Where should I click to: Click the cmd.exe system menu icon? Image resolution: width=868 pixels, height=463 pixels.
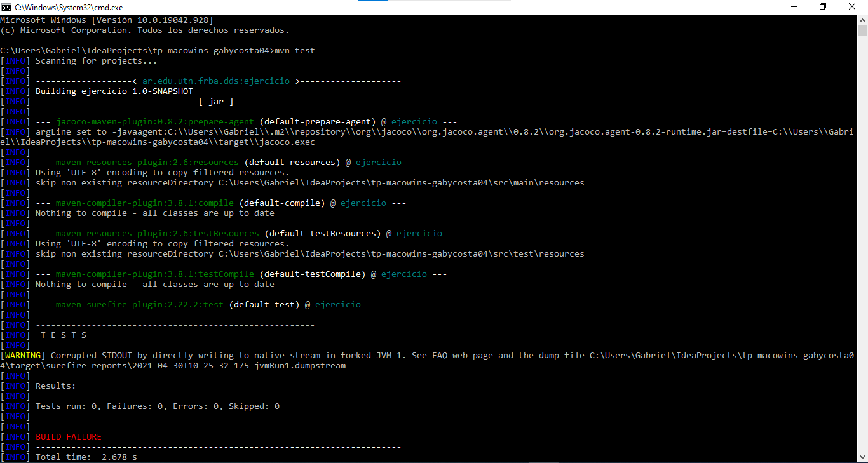6,7
